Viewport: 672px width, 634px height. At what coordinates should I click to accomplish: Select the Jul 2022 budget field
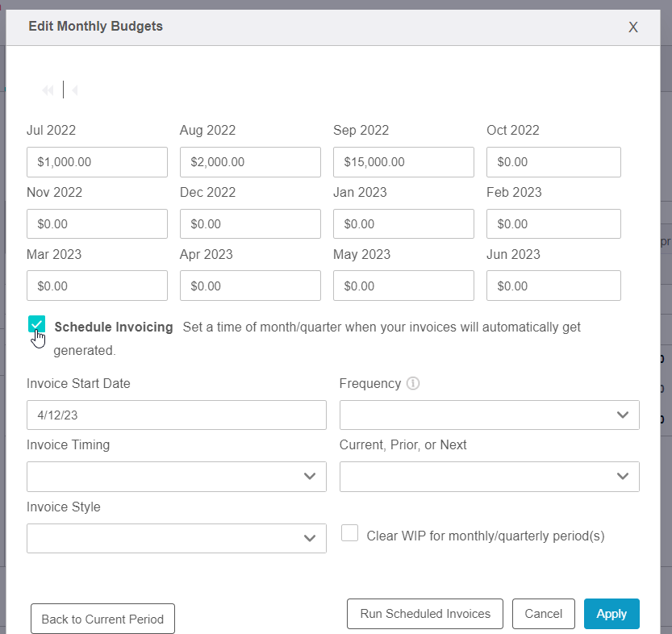pos(97,162)
